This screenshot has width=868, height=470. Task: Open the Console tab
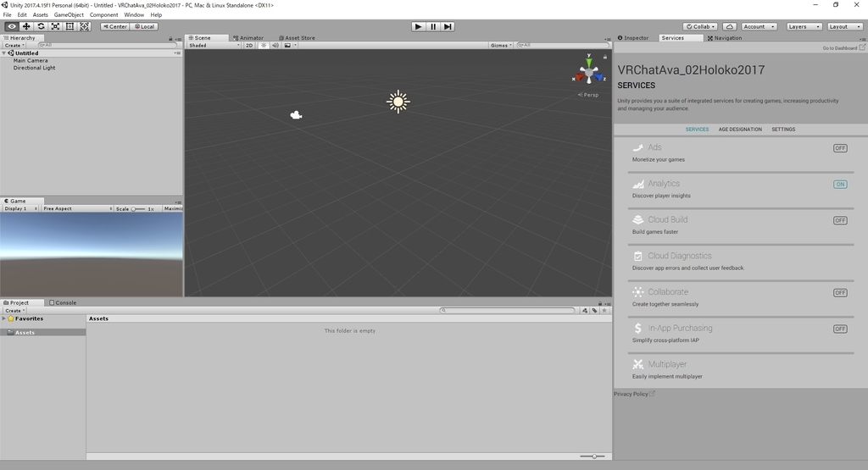(63, 303)
